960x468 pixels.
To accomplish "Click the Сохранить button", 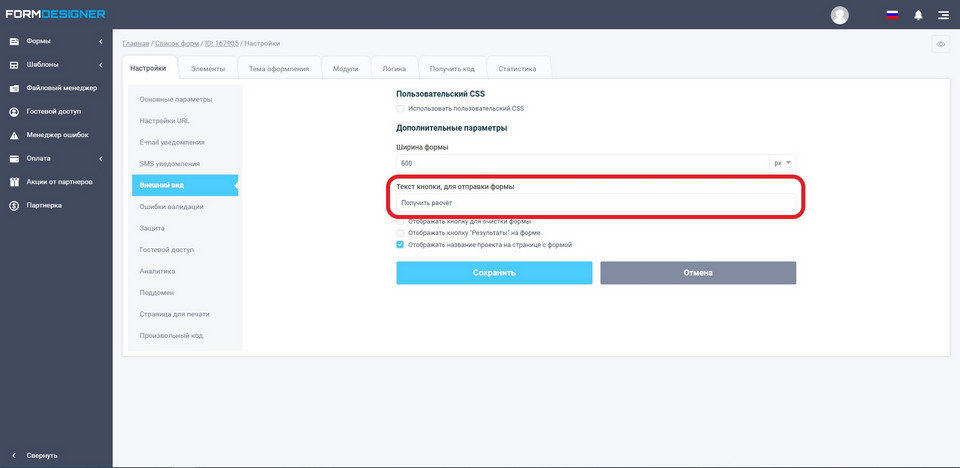I will pyautogui.click(x=494, y=273).
